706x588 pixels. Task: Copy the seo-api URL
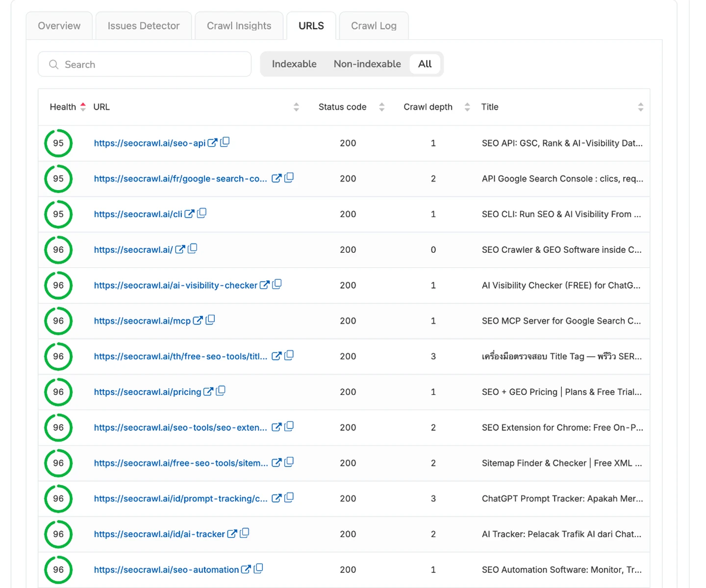coord(225,142)
